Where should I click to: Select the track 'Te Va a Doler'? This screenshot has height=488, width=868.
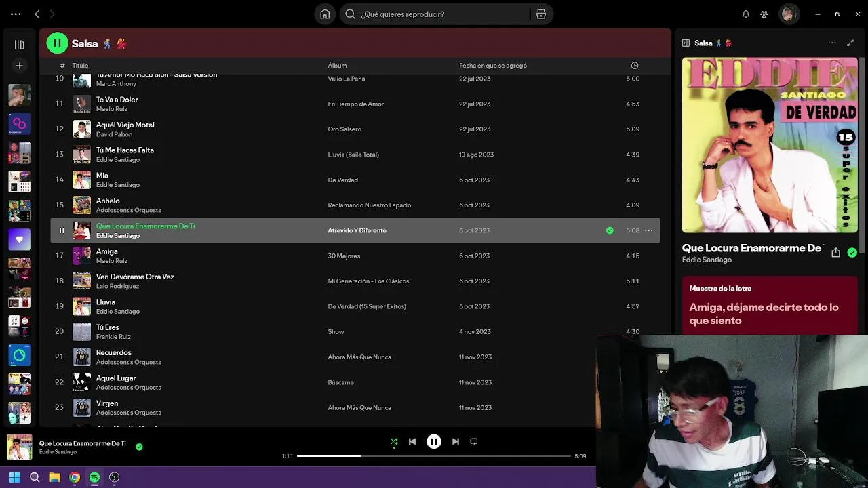(x=117, y=100)
